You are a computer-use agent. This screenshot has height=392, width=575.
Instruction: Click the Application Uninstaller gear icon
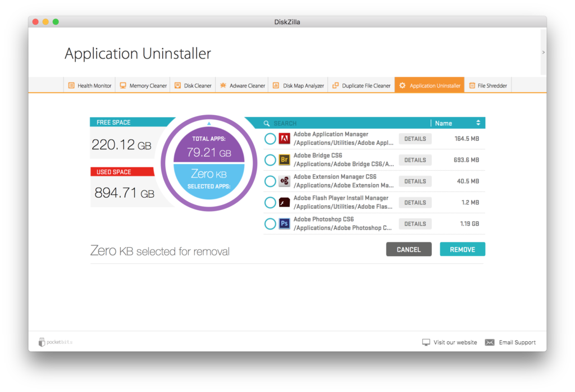click(402, 85)
